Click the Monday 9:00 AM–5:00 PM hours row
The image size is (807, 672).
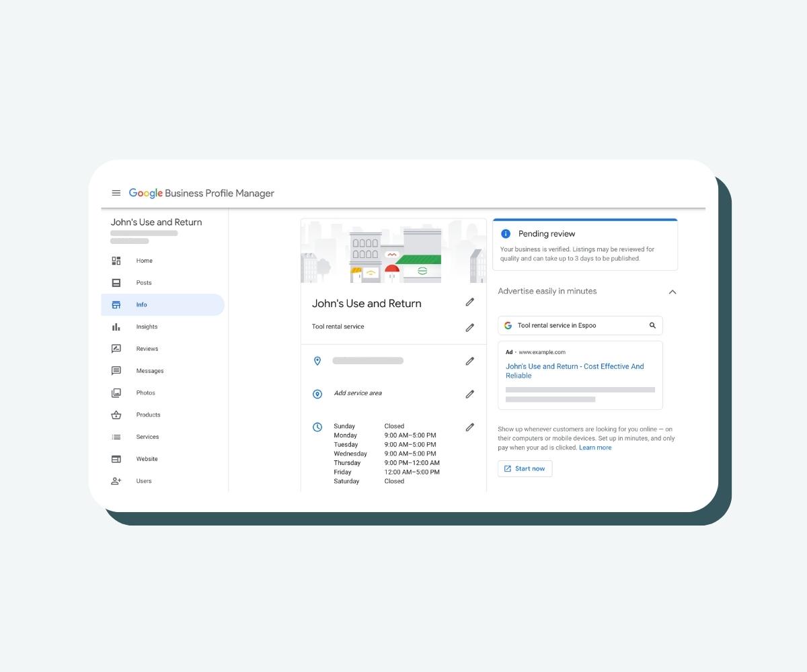[385, 435]
